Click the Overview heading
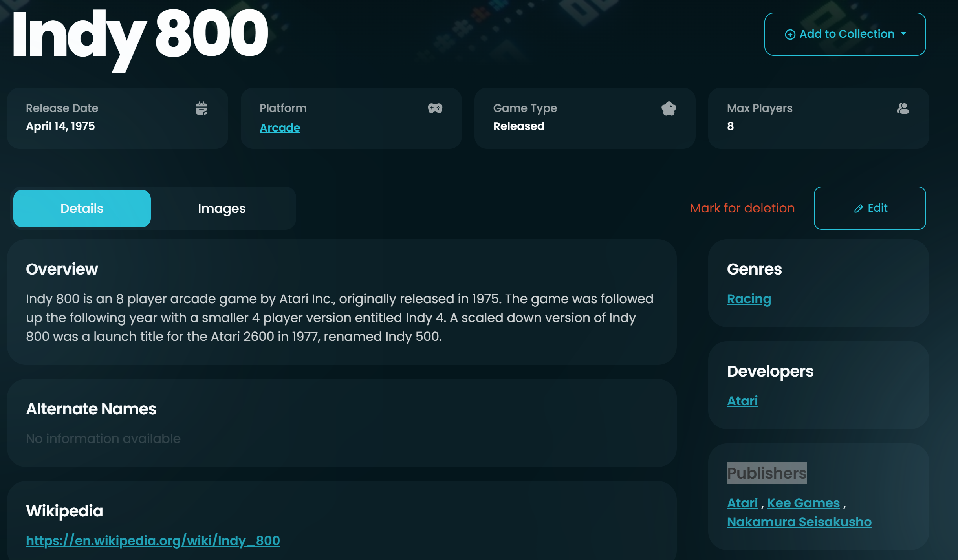Image resolution: width=958 pixels, height=560 pixels. pyautogui.click(x=62, y=269)
